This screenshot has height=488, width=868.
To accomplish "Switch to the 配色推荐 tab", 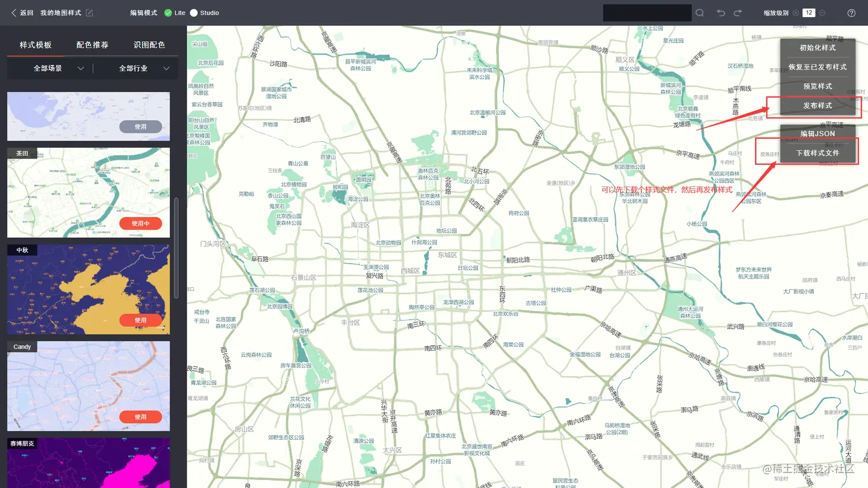I will pos(92,45).
